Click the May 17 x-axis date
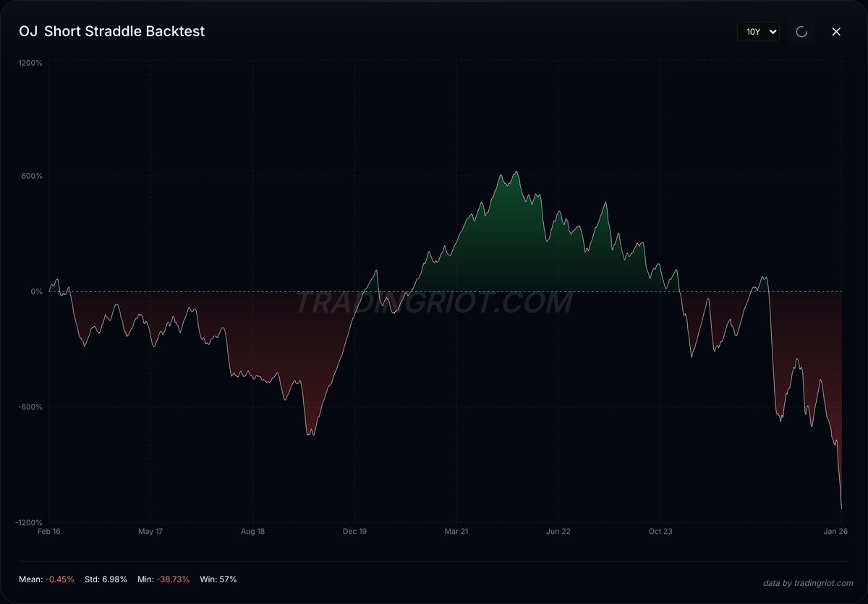 coord(150,532)
